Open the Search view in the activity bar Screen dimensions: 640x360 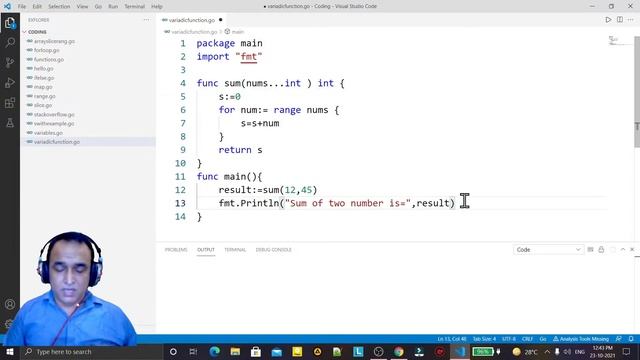10,42
